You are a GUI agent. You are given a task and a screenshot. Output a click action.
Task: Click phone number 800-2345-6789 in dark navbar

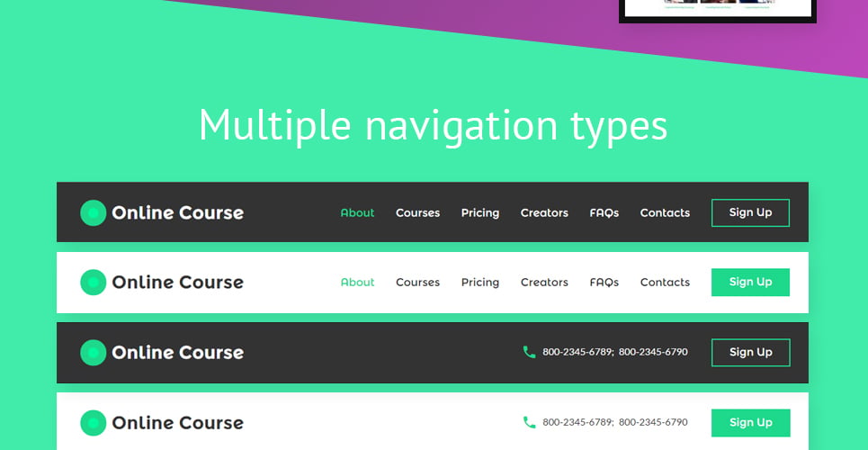coord(578,352)
